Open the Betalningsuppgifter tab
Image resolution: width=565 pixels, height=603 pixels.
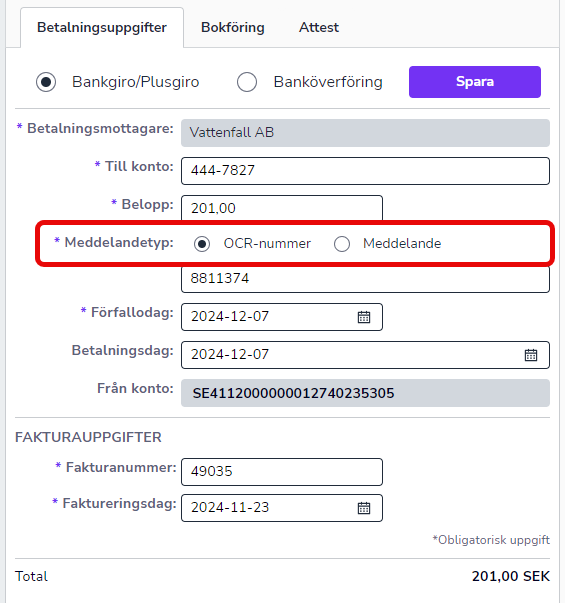click(102, 27)
